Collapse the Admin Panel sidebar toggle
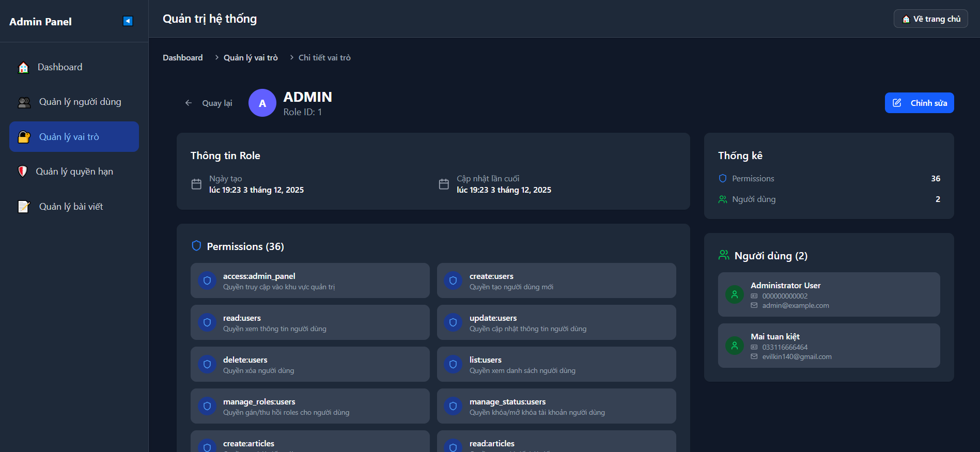 click(x=128, y=21)
